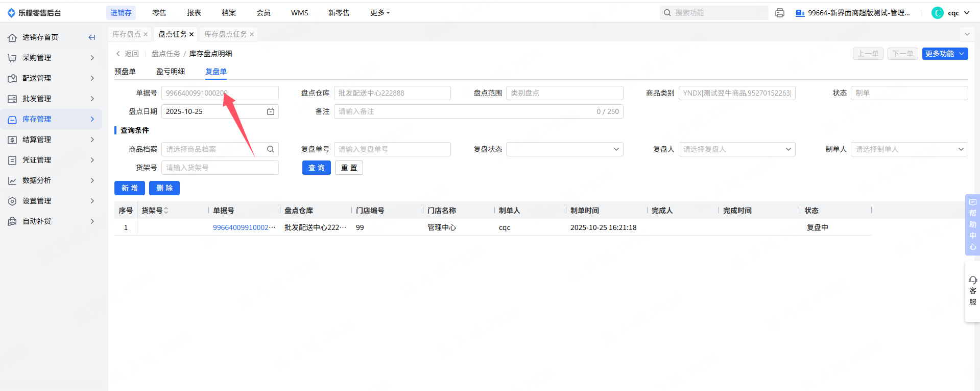The width and height of the screenshot is (980, 391).
Task: Close the 库存盘点任务 tab
Action: [x=252, y=34]
